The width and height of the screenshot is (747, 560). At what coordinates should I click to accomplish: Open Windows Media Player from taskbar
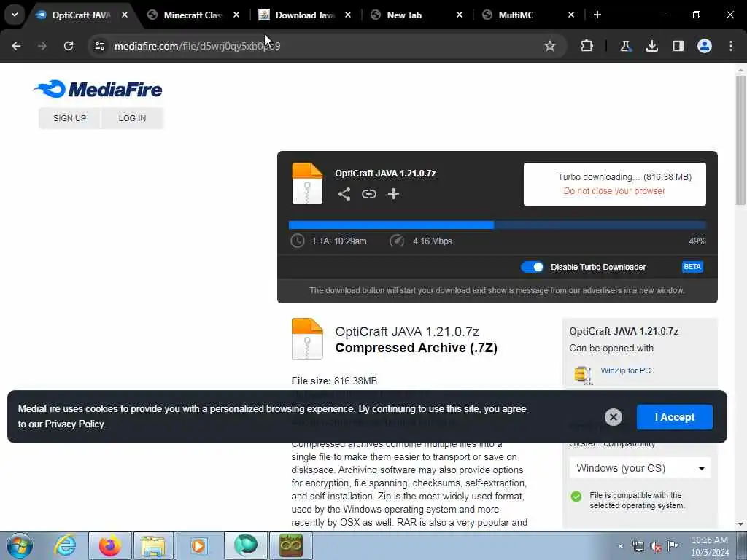click(198, 545)
